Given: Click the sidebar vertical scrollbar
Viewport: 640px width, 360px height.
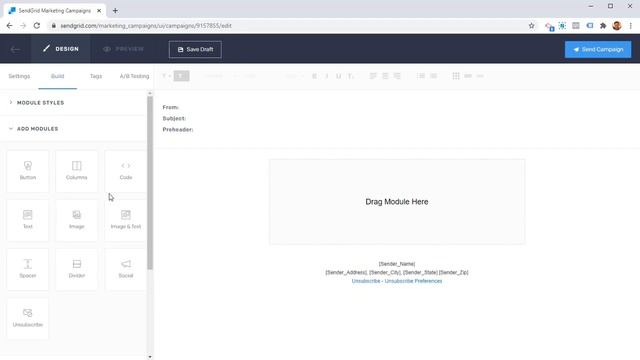Looking at the screenshot, I should tap(150, 183).
